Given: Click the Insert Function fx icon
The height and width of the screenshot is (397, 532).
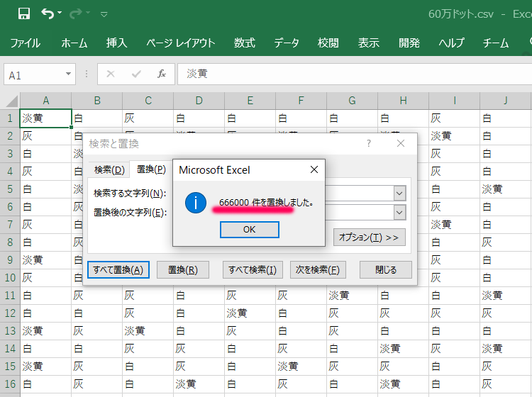Looking at the screenshot, I should [x=162, y=74].
